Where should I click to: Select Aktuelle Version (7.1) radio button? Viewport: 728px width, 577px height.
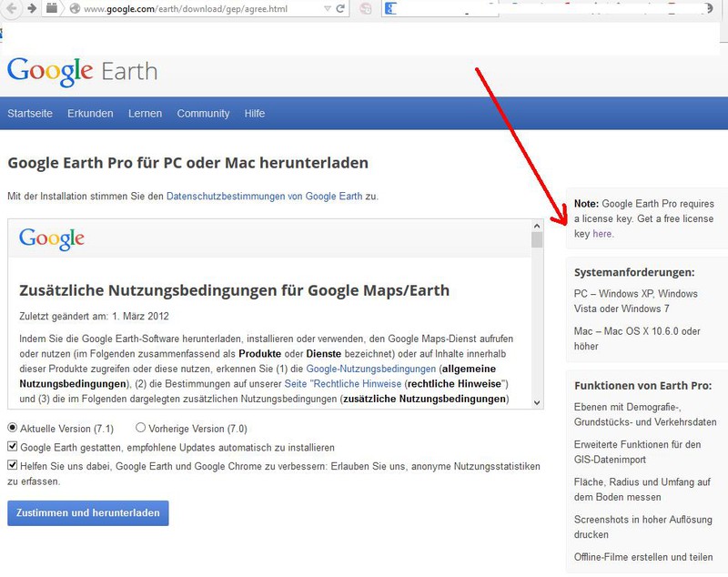click(12, 428)
